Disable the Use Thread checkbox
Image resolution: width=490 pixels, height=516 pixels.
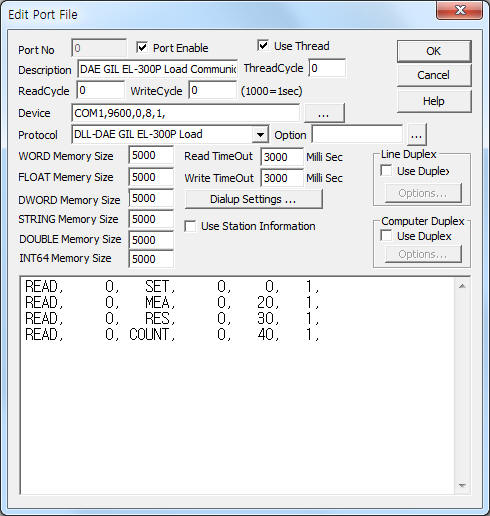[263, 45]
